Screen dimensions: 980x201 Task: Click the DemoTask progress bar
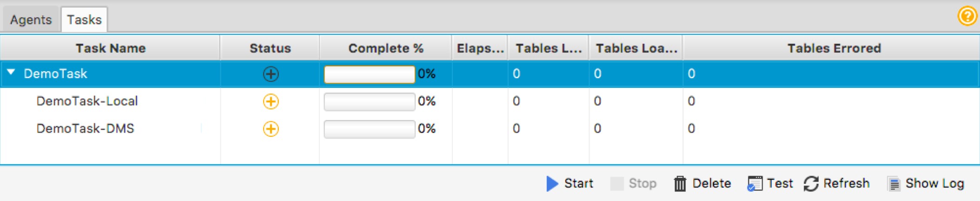click(x=369, y=74)
